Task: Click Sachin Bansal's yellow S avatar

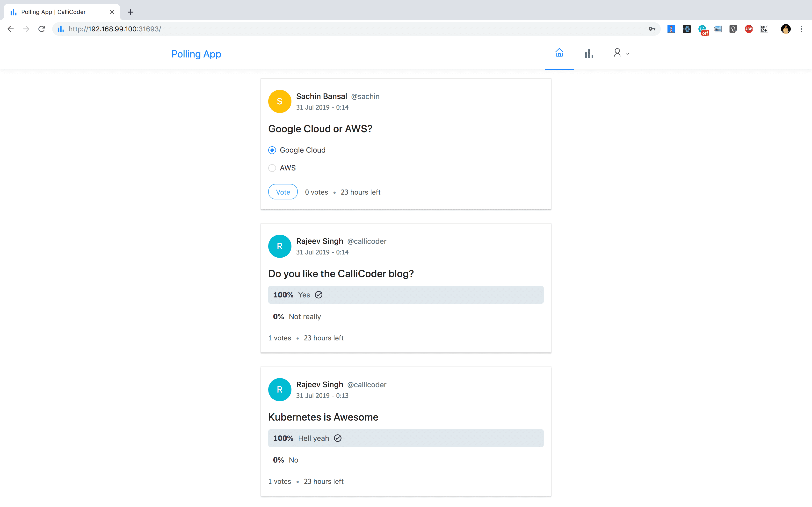Action: pos(280,101)
